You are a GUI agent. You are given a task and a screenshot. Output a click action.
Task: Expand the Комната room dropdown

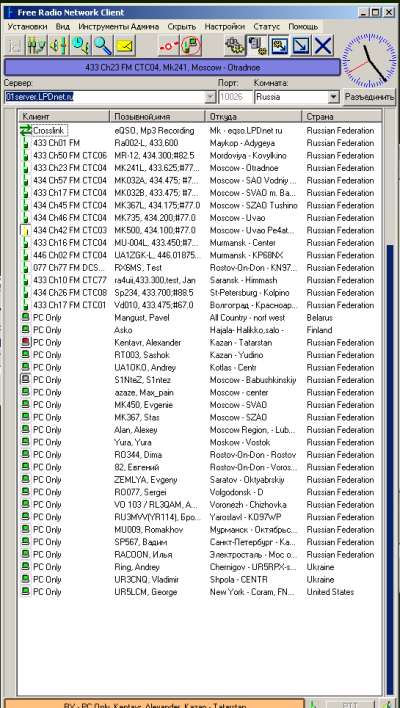click(334, 97)
